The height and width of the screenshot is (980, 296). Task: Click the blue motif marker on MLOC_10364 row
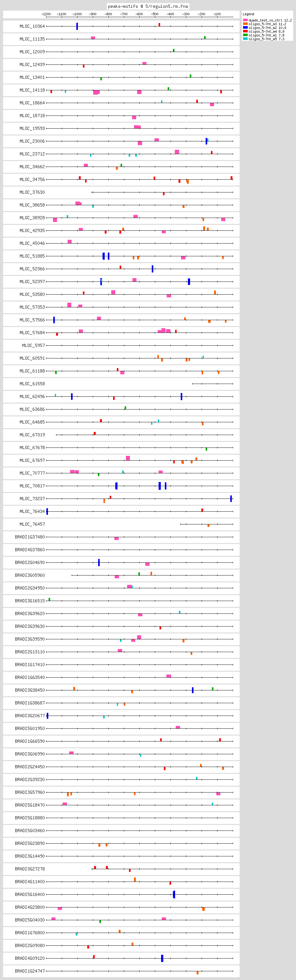point(77,26)
